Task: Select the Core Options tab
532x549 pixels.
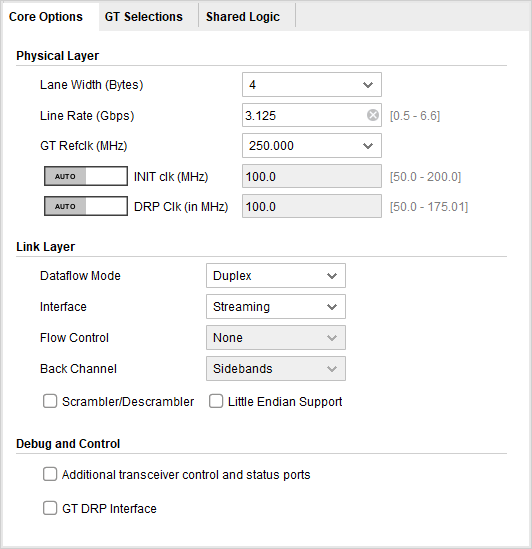Action: coord(46,17)
